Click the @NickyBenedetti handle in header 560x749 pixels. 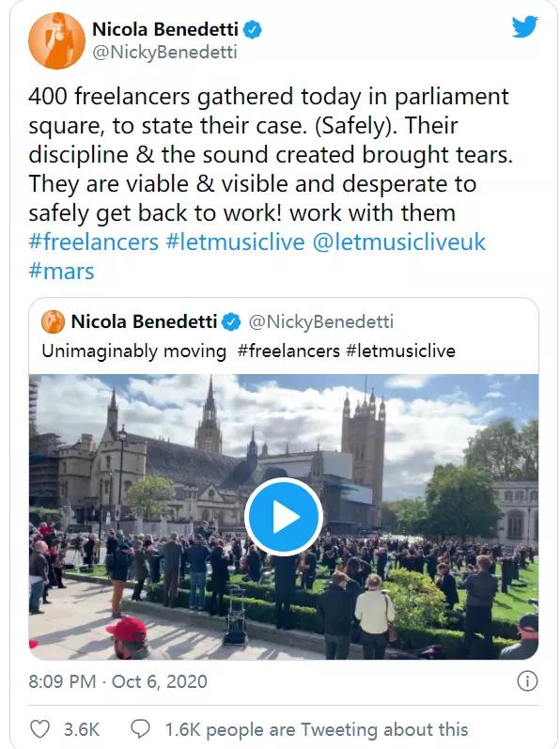coord(164,52)
